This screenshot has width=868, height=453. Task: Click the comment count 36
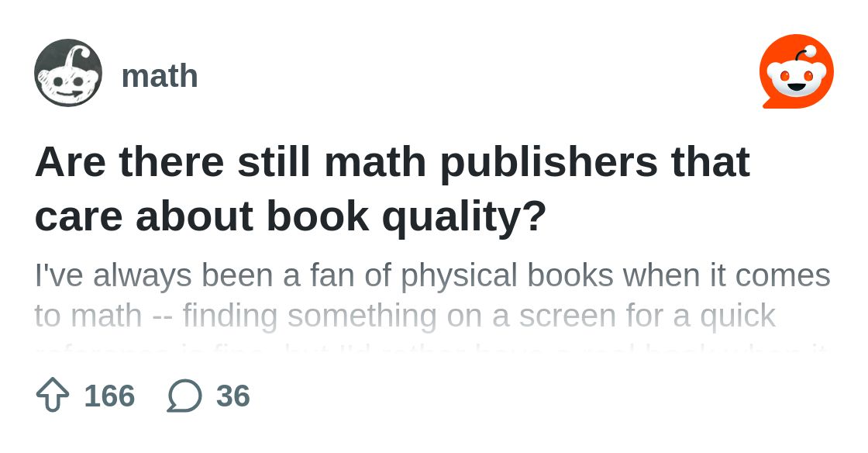point(233,396)
